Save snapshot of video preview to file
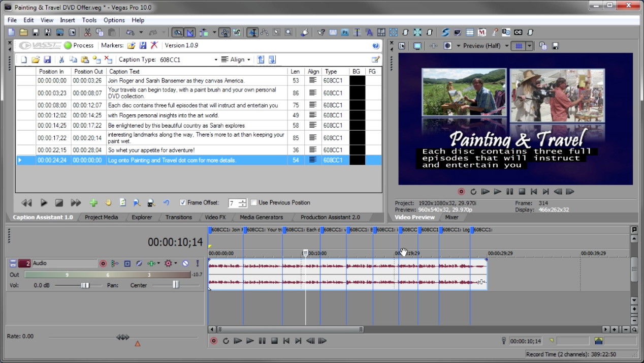Screen dimensions: 644x363 (x=555, y=46)
